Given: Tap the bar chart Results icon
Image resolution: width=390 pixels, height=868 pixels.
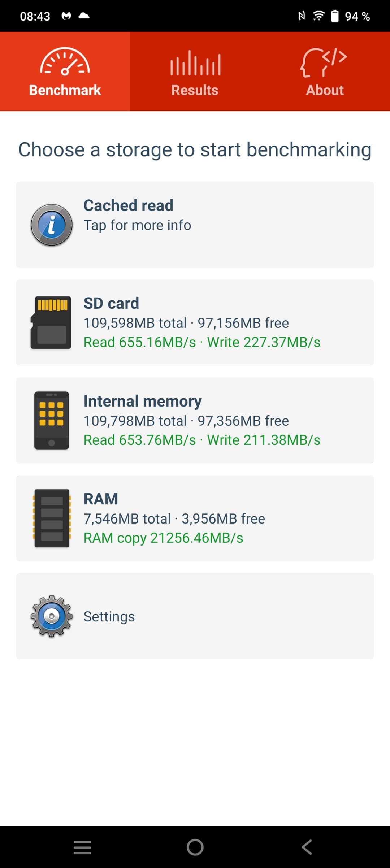Looking at the screenshot, I should [x=195, y=63].
